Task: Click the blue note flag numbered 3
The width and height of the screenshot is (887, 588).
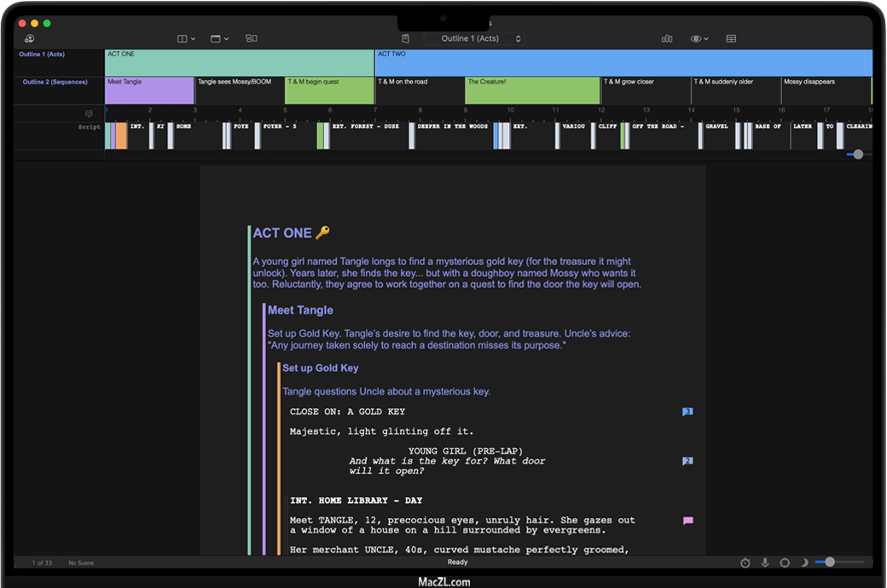Action: tap(687, 412)
